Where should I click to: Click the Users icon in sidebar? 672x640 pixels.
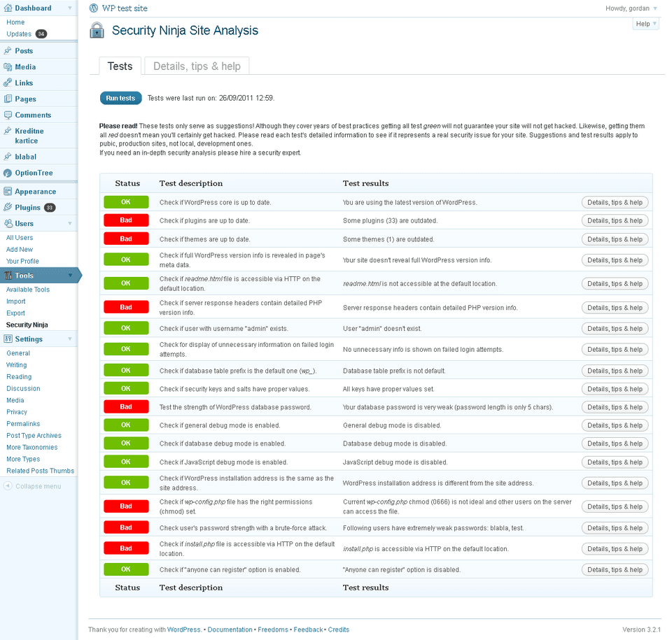[8, 224]
